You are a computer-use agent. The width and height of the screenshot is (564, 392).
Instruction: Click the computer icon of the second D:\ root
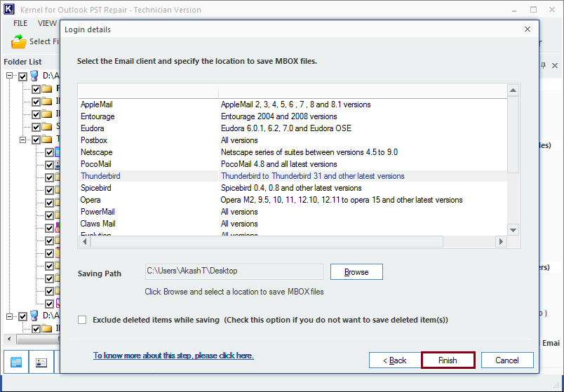coord(34,316)
